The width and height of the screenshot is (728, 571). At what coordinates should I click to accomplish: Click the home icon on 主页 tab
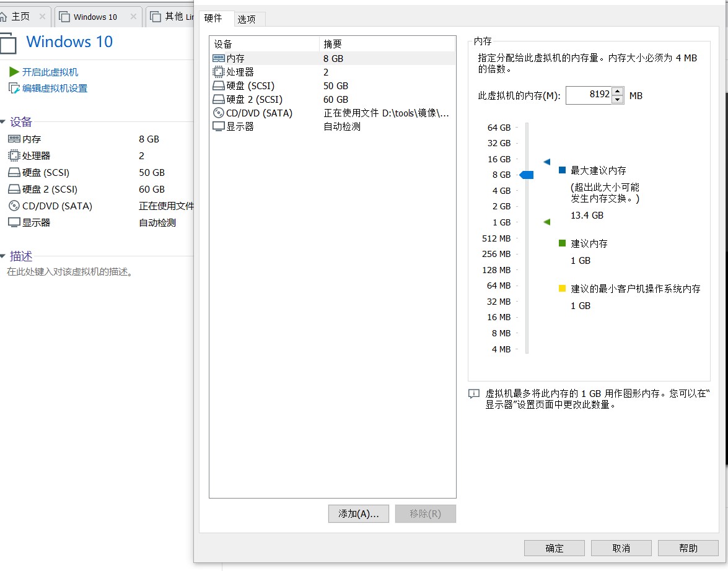3,17
